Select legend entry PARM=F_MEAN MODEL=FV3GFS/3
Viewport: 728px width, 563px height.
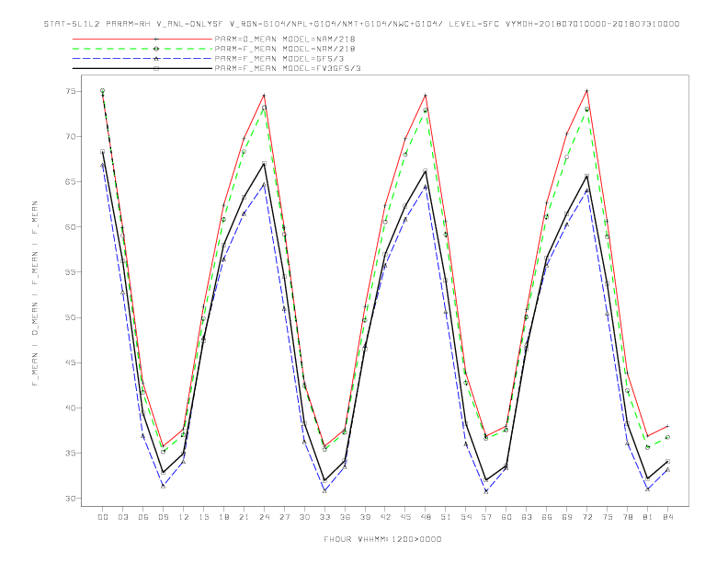(288, 68)
